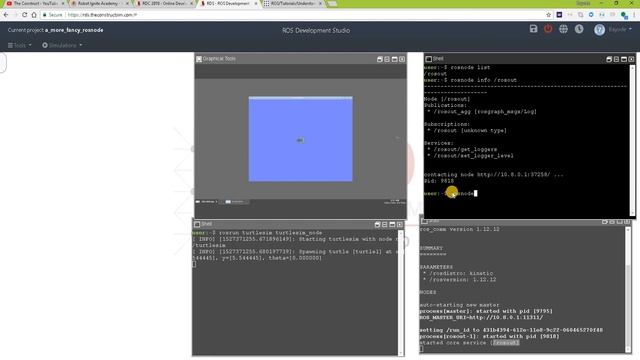Open the username dropdown in the header
The height and width of the screenshot is (360, 640).
click(x=620, y=30)
